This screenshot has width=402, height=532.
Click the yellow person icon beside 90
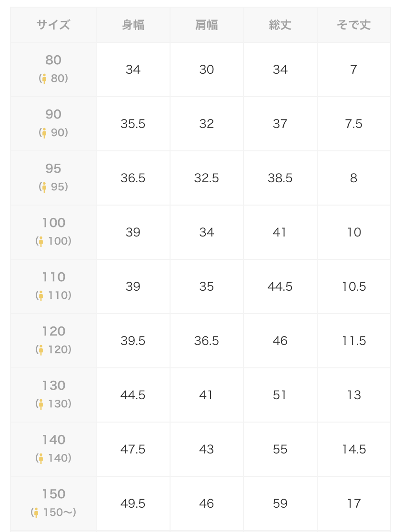tap(44, 133)
